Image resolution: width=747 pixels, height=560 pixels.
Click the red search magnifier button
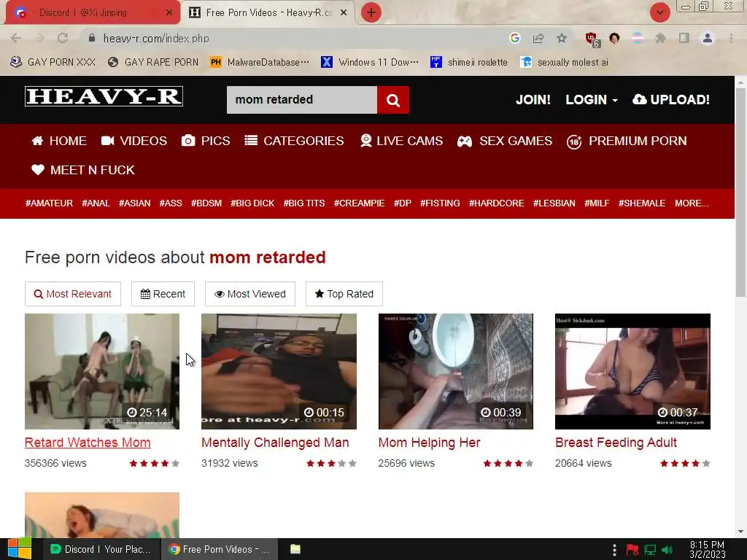pos(393,100)
